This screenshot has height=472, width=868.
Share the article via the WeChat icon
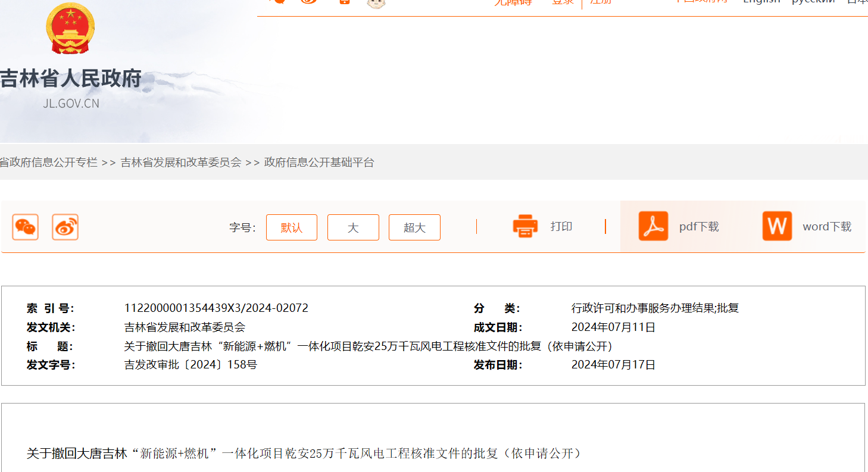(x=25, y=227)
